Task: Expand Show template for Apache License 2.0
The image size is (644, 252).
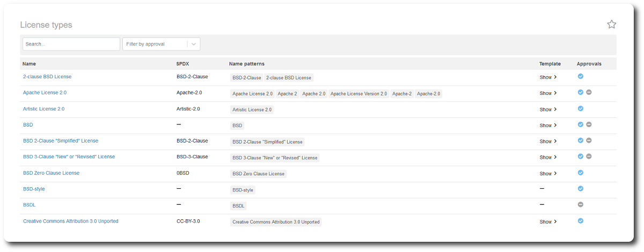Action: coord(548,93)
